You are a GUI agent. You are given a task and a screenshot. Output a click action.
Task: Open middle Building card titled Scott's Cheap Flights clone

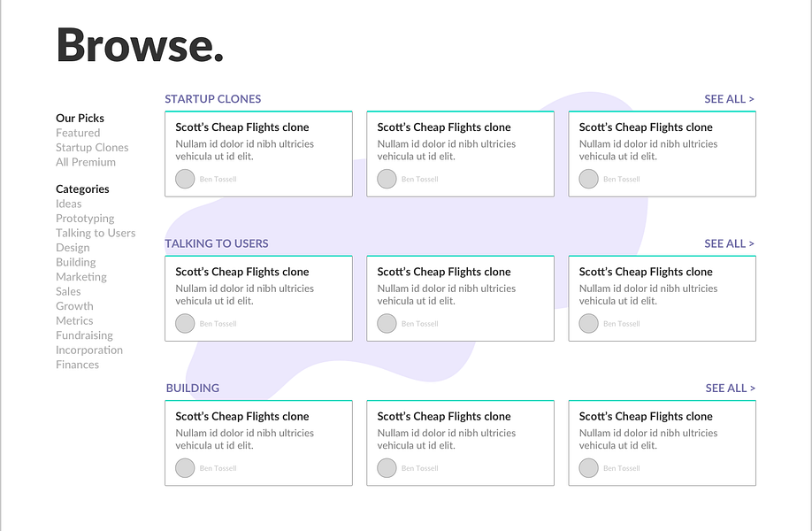point(444,416)
